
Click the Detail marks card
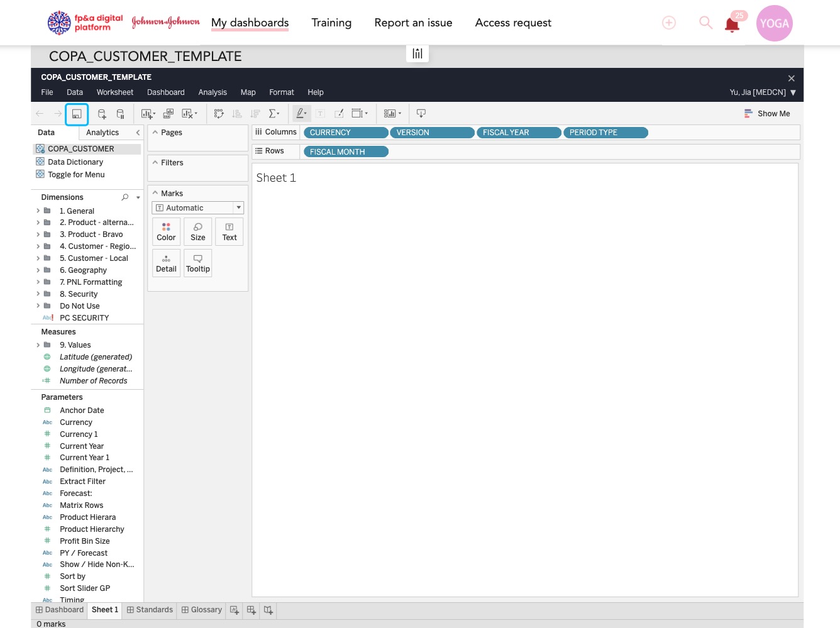(166, 263)
